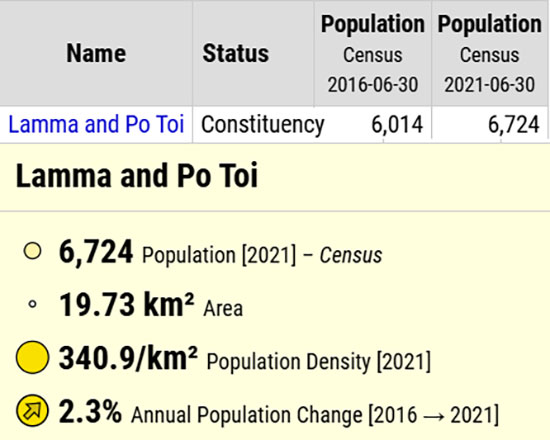Click the Population [2021] – Census label
Image resolution: width=550 pixels, height=440 pixels.
point(262,255)
